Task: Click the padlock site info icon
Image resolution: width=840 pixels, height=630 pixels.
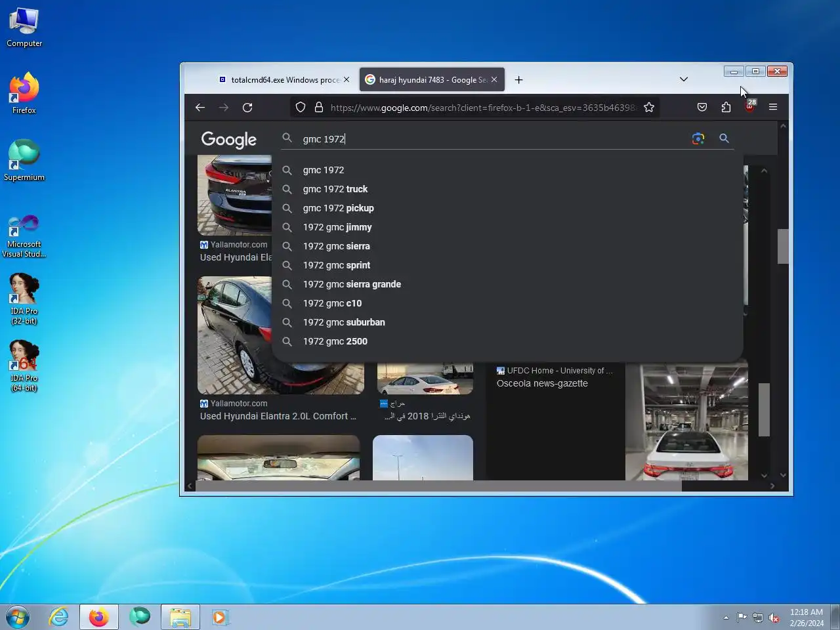Action: 319,108
